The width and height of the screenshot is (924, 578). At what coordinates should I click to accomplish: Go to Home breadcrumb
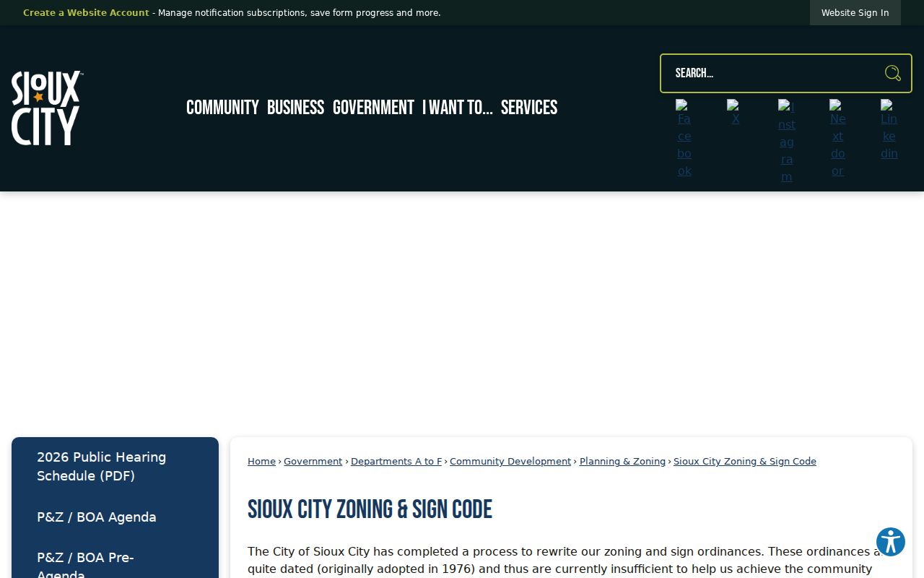pyautogui.click(x=261, y=462)
